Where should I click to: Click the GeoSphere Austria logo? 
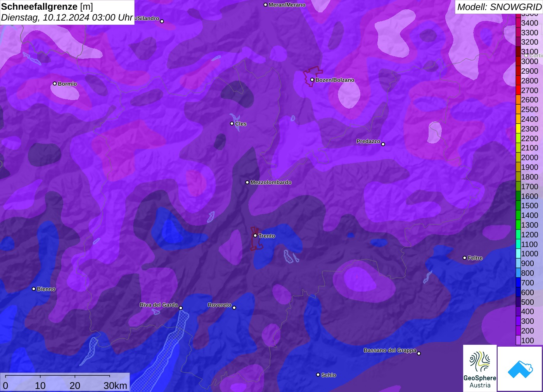pyautogui.click(x=480, y=368)
